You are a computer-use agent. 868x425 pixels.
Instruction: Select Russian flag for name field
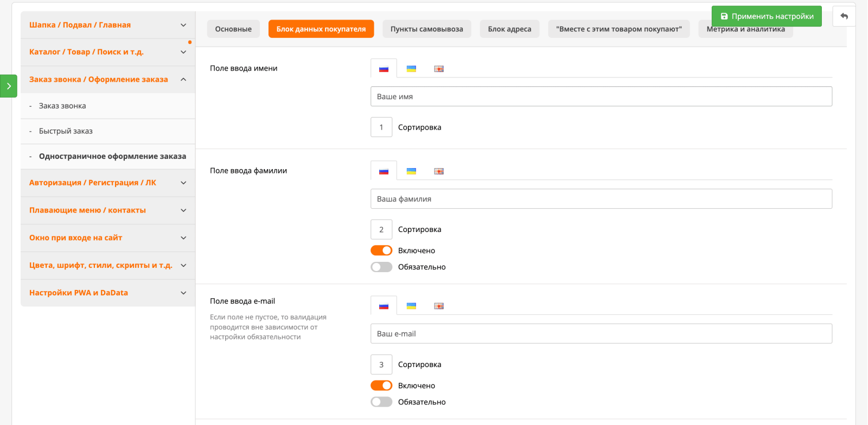(x=384, y=69)
